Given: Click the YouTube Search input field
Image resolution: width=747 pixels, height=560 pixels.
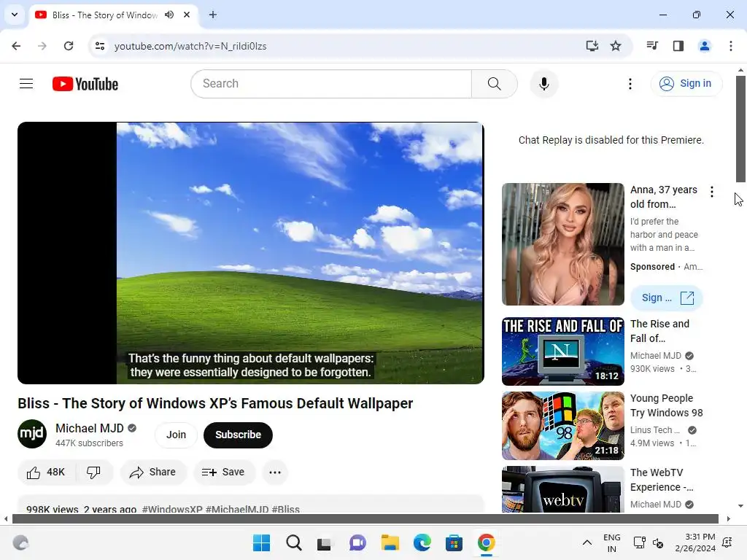Looking at the screenshot, I should click(331, 84).
